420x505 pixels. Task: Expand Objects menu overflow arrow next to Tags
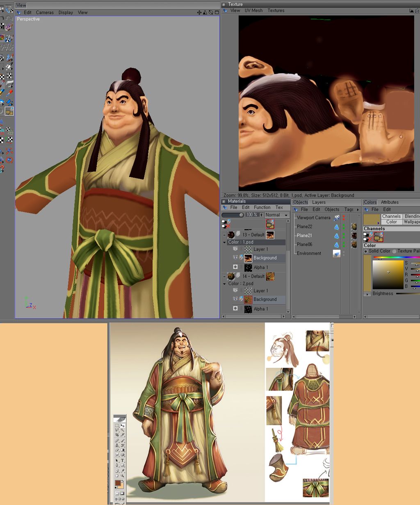click(358, 209)
